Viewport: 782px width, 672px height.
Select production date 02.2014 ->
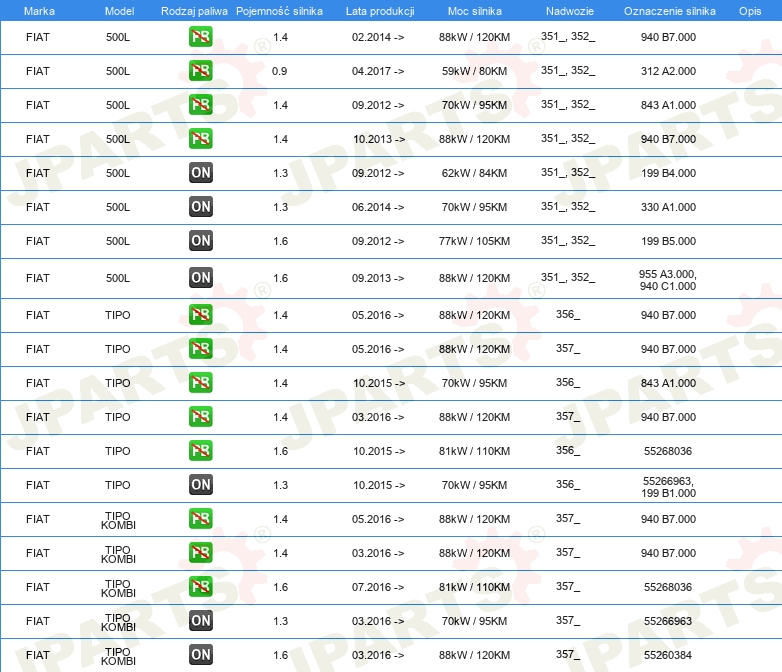coord(378,37)
